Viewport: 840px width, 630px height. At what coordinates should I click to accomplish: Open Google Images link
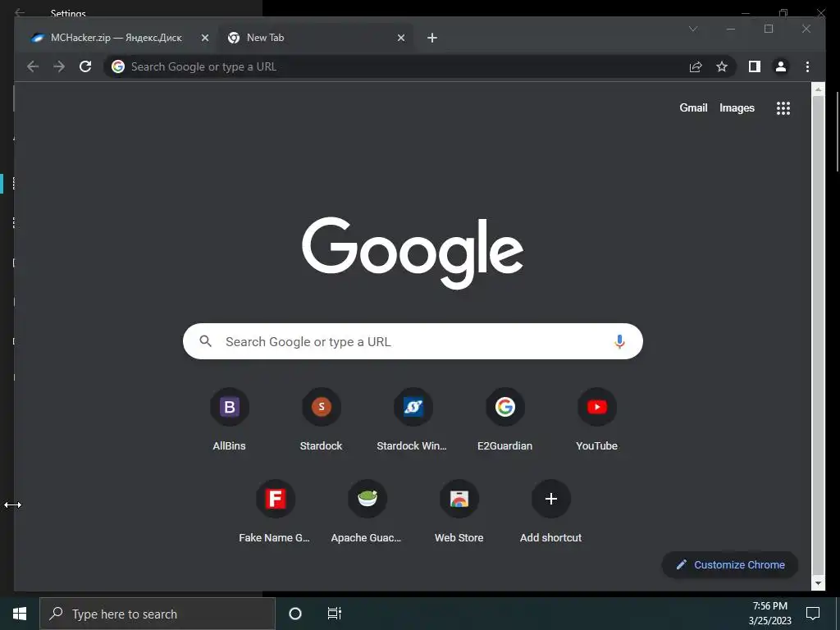(x=737, y=107)
